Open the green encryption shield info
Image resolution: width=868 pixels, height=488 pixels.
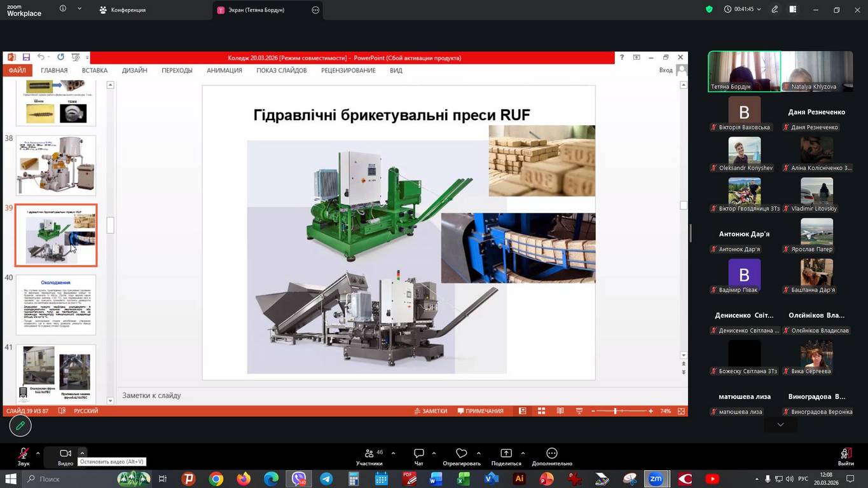point(709,10)
